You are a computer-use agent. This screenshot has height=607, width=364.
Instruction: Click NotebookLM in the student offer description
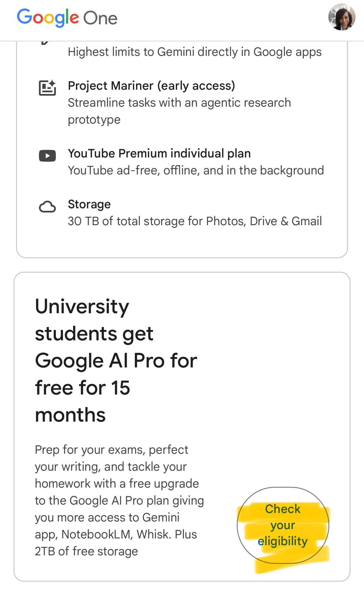pyautogui.click(x=96, y=534)
